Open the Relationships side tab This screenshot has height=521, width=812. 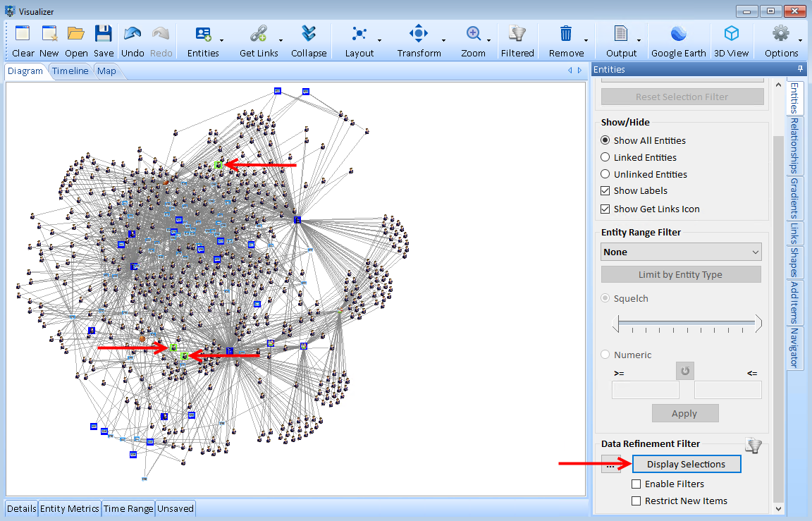794,145
